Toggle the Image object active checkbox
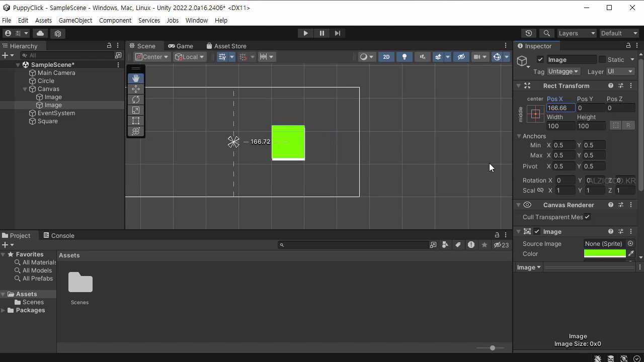 point(540,59)
